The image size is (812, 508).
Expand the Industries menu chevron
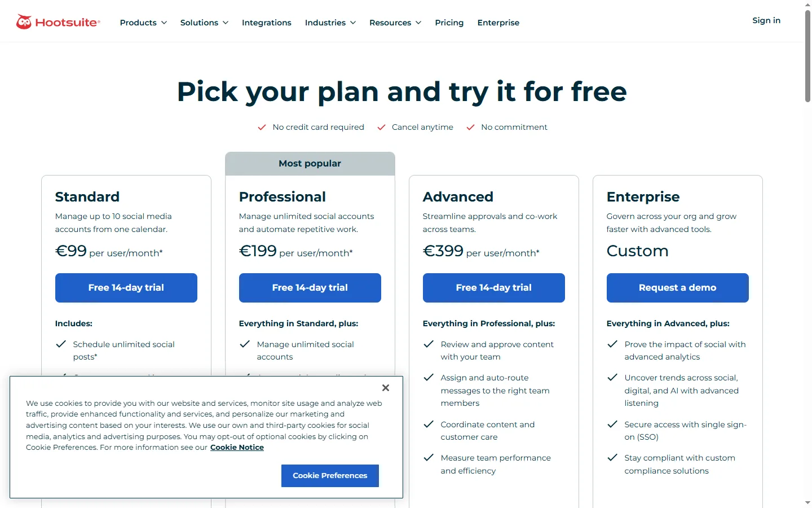click(x=353, y=23)
